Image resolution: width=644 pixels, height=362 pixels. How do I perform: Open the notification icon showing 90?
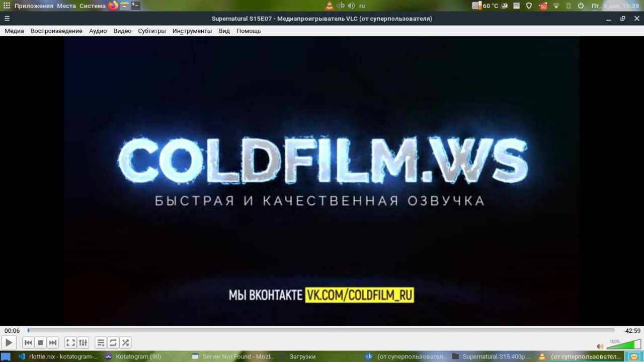coord(543,6)
